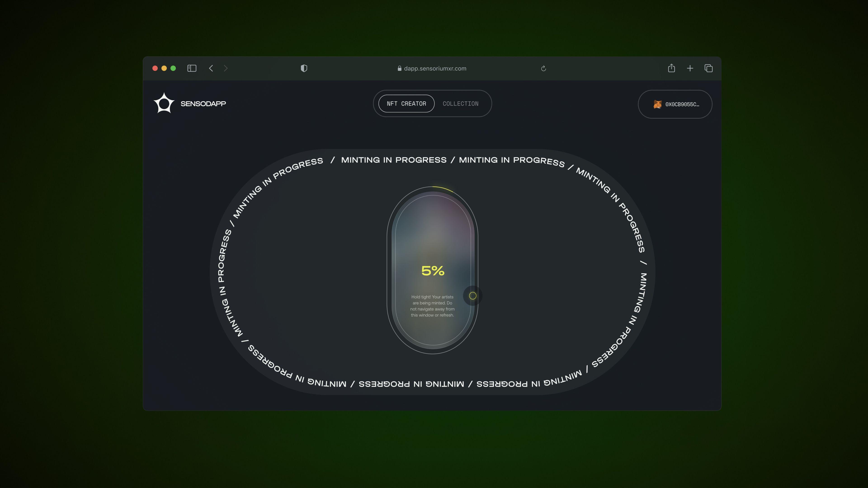This screenshot has height=488, width=868.
Task: Open the wallet address 0X0CB9055C button
Action: [x=675, y=104]
